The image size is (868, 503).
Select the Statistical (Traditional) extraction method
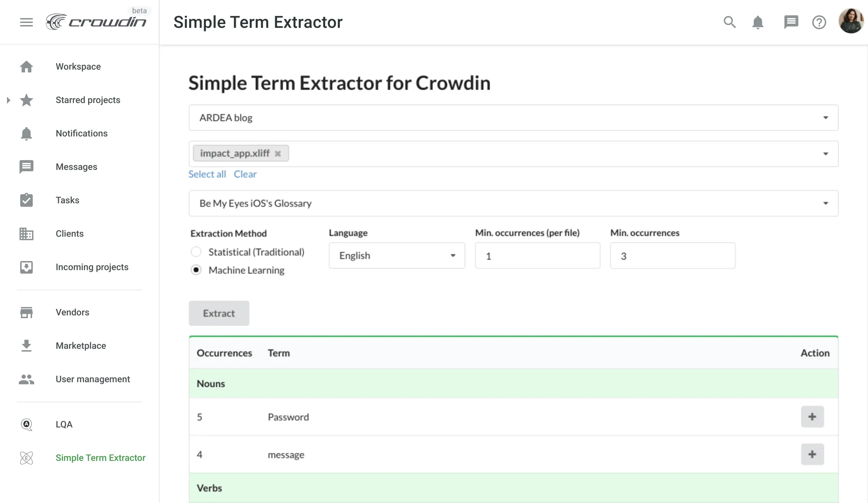196,252
